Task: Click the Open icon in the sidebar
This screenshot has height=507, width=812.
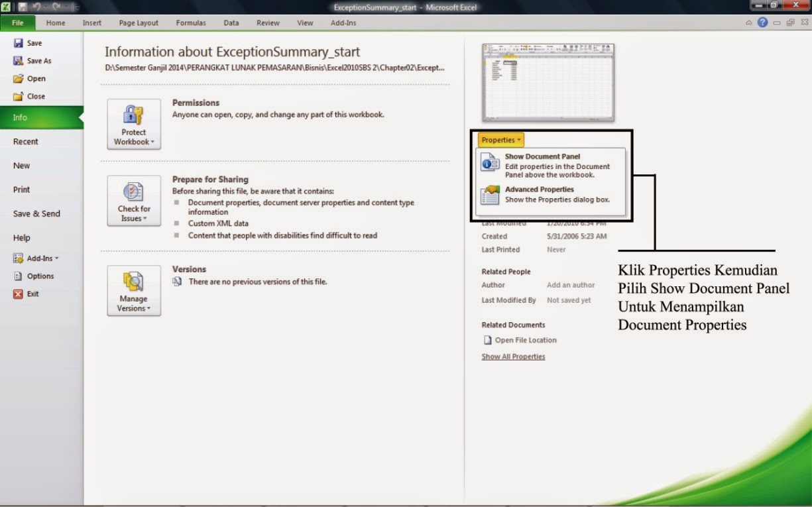Action: [x=19, y=78]
